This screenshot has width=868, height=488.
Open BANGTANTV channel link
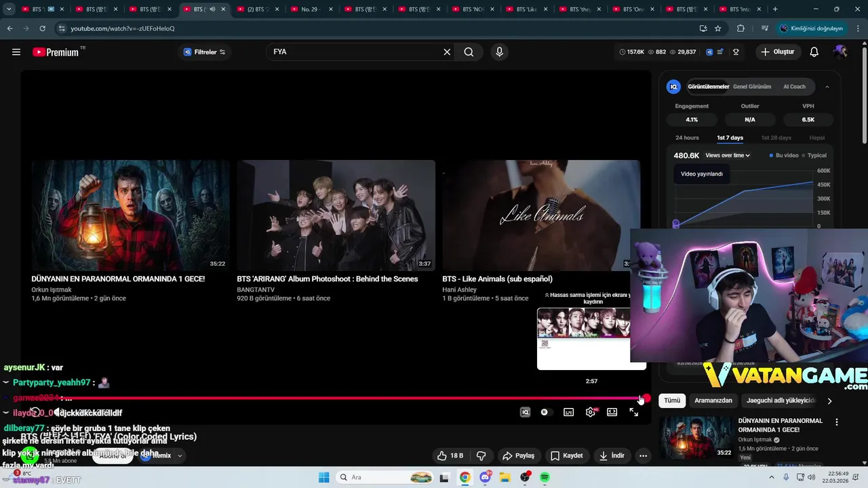pyautogui.click(x=256, y=289)
